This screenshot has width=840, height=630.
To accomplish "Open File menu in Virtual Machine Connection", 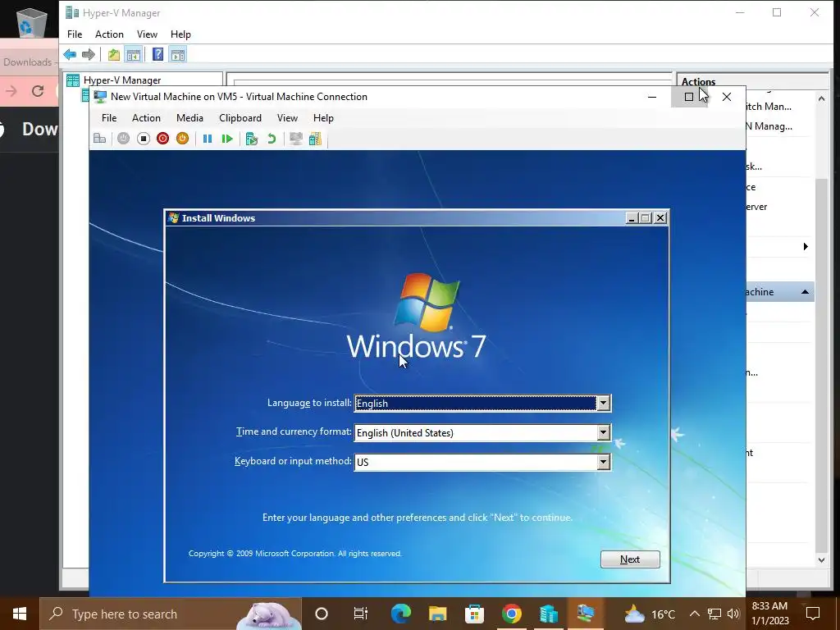I will tap(109, 118).
